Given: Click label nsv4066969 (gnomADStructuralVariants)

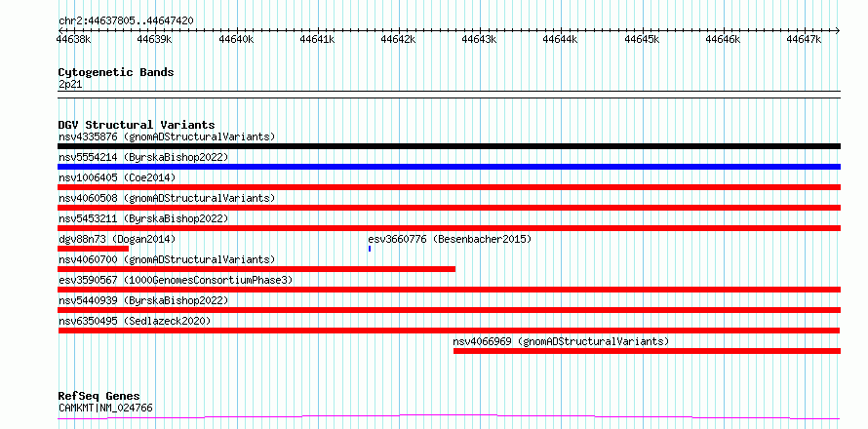Looking at the screenshot, I should pyautogui.click(x=561, y=341).
